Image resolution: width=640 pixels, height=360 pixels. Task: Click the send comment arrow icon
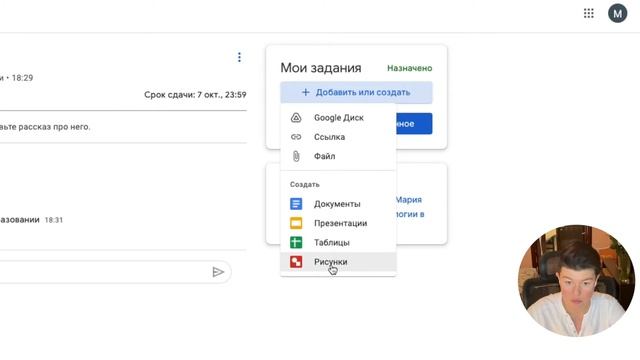(x=218, y=272)
